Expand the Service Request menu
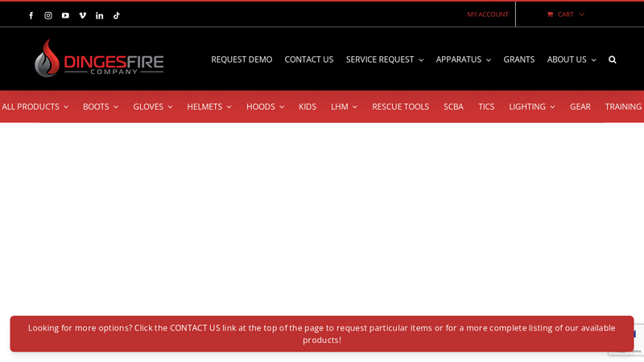The width and height of the screenshot is (644, 362). coord(384,60)
